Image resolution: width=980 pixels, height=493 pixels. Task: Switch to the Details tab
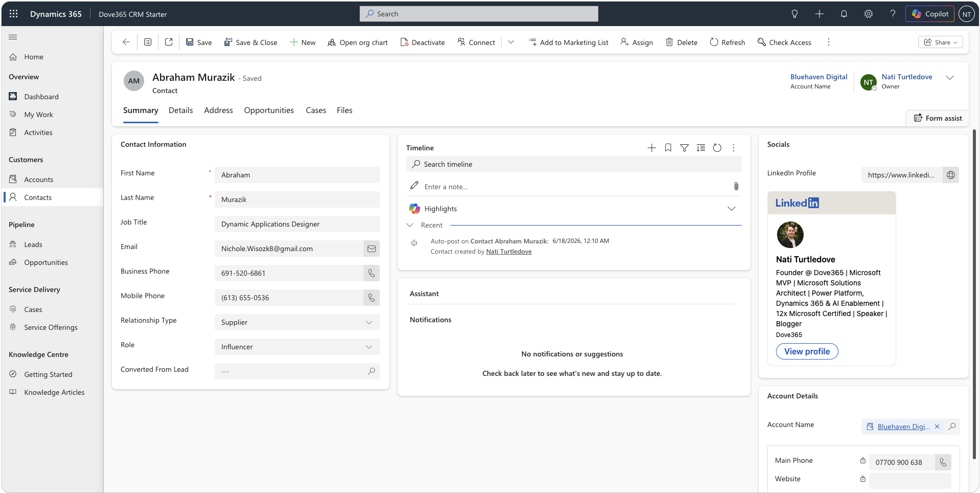click(x=180, y=110)
